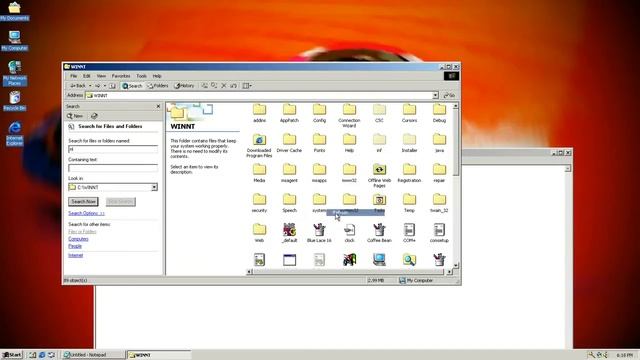The width and height of the screenshot is (640, 360).
Task: Click the Start button
Action: 12,355
